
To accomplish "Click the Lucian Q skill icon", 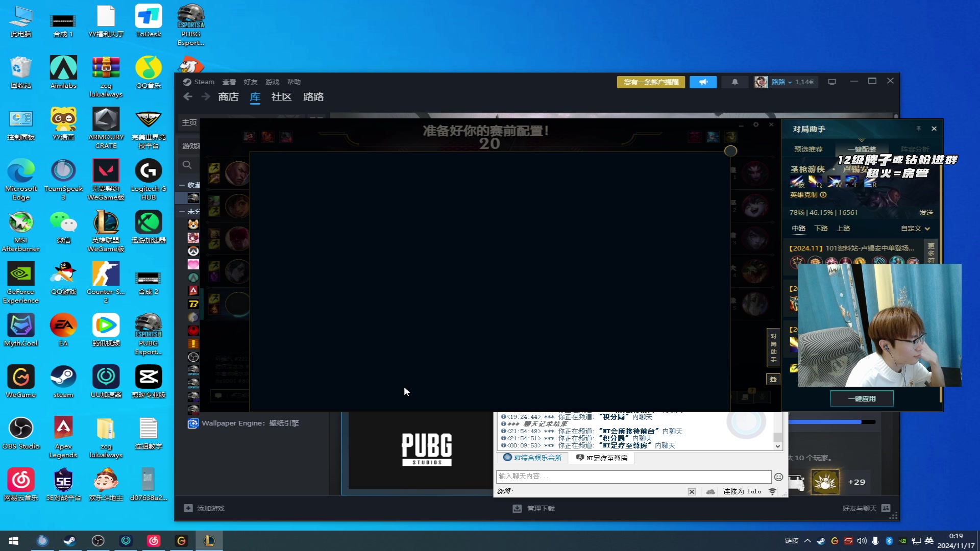I will (815, 182).
